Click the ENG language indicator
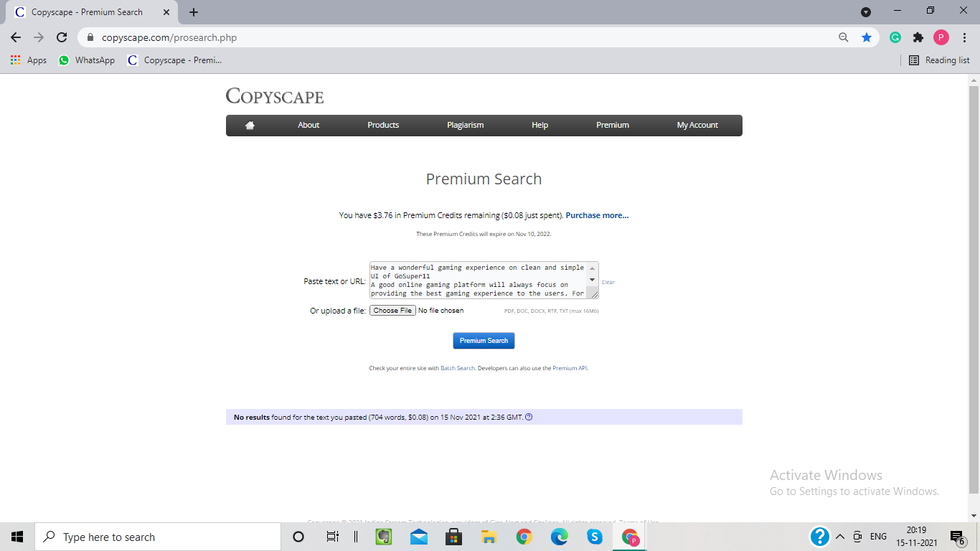Screen dimensions: 980x551 click(x=878, y=537)
